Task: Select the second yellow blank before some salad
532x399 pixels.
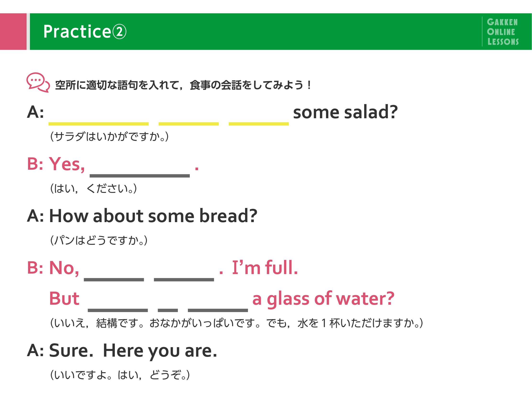Action: tap(189, 124)
